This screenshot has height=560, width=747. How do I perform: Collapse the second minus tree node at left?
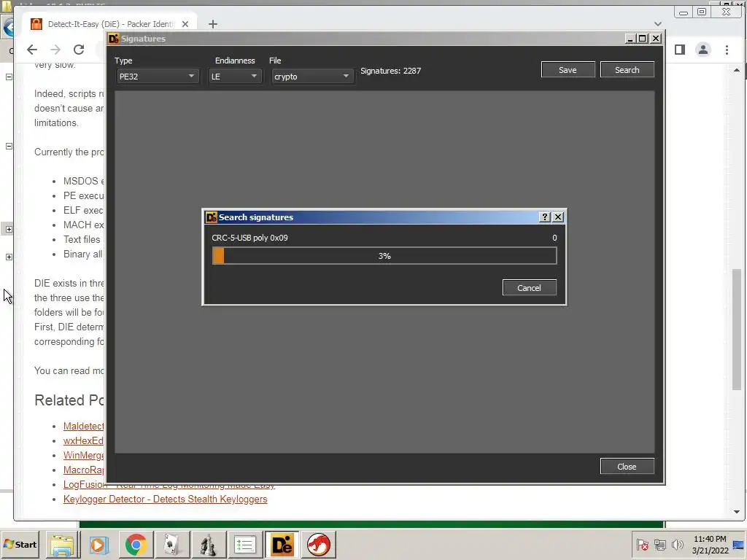click(9, 146)
